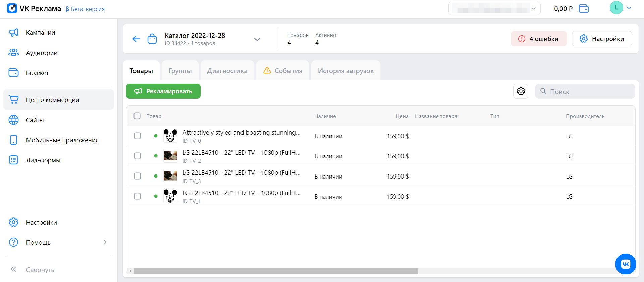The width and height of the screenshot is (644, 282).
Task: Open Аудитории people icon in sidebar
Action: point(13,53)
